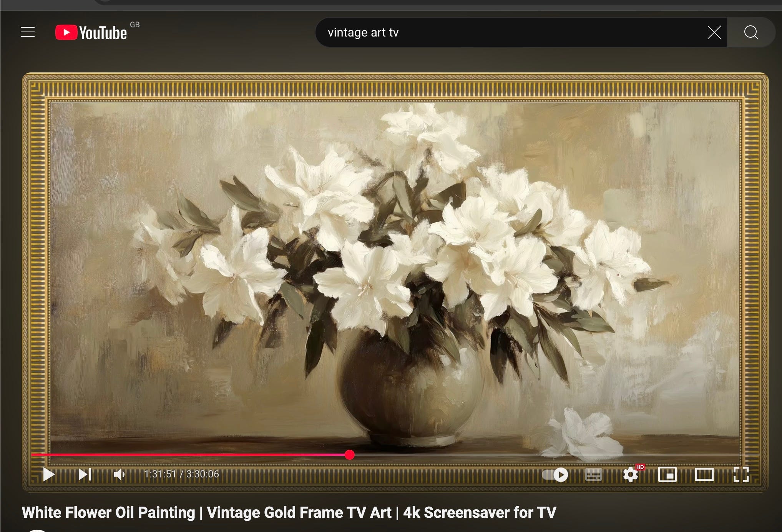Screen dimensions: 782x532
Task: Enable theater mode view
Action: (704, 475)
